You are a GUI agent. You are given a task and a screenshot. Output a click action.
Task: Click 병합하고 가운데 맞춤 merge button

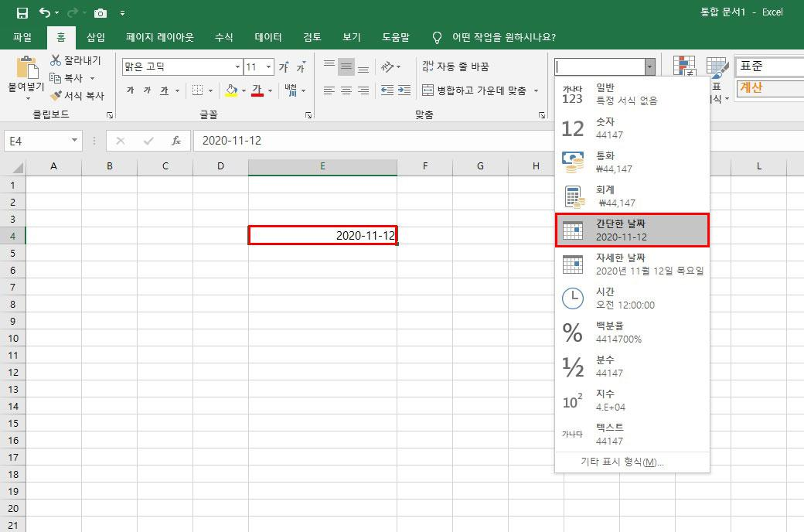coord(475,90)
